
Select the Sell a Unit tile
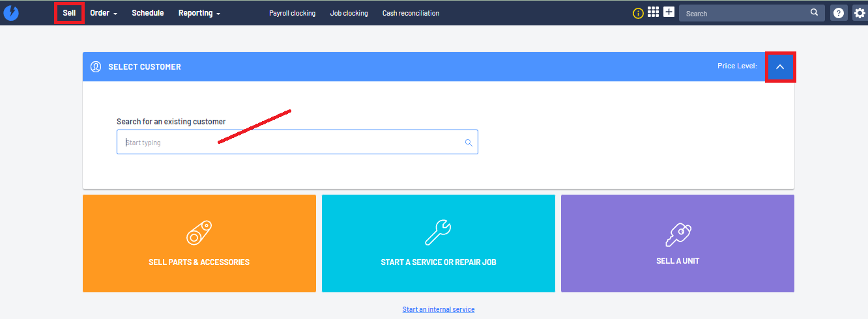click(x=678, y=243)
